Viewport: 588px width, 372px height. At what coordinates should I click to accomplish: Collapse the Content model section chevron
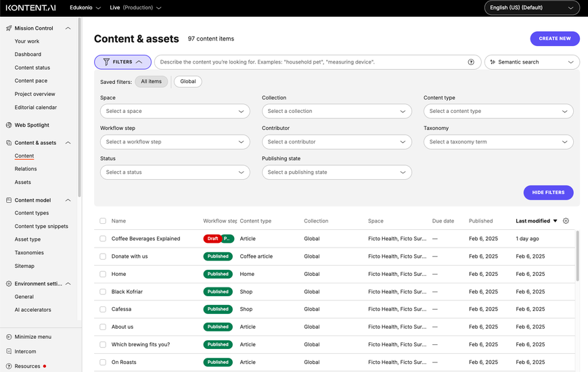pyautogui.click(x=68, y=200)
